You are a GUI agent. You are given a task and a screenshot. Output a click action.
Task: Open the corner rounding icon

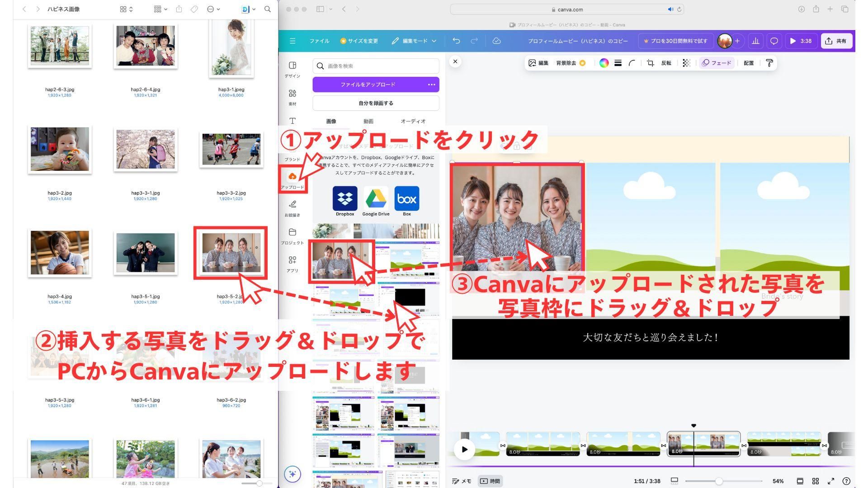pos(632,63)
